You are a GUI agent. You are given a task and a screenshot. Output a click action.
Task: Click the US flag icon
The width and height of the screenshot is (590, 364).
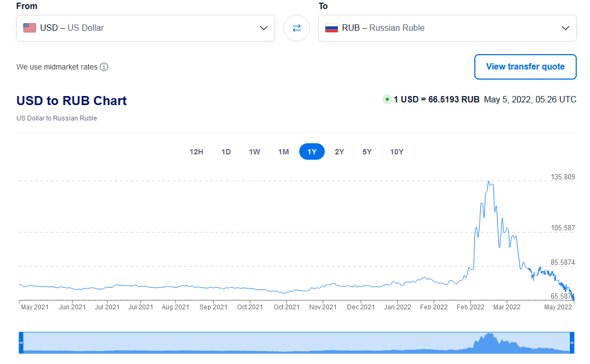point(30,28)
